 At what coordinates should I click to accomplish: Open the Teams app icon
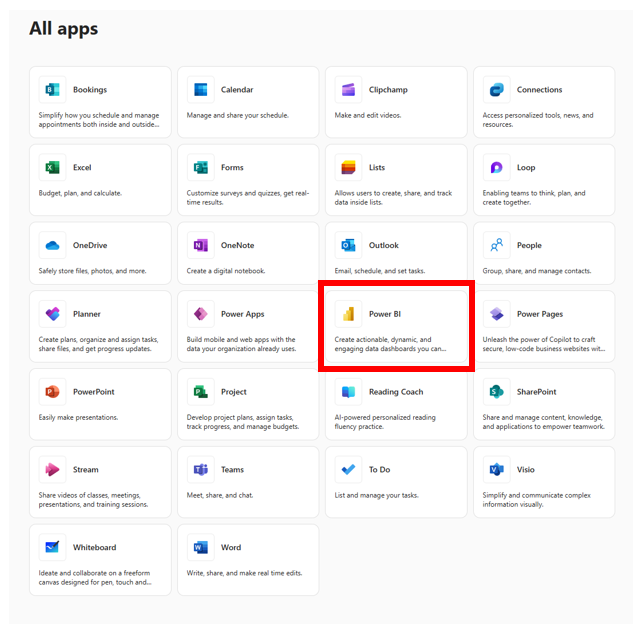(201, 470)
